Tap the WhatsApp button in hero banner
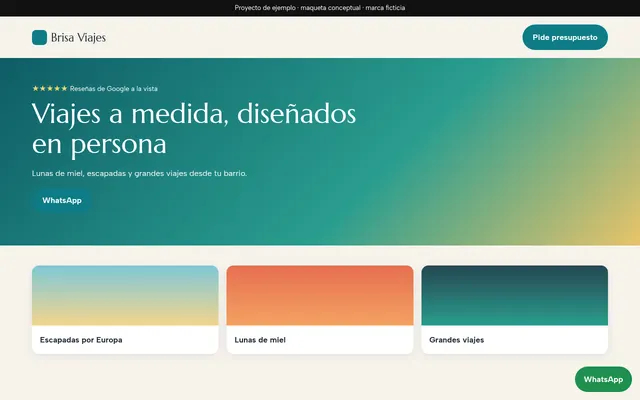This screenshot has width=640, height=400. tap(62, 200)
